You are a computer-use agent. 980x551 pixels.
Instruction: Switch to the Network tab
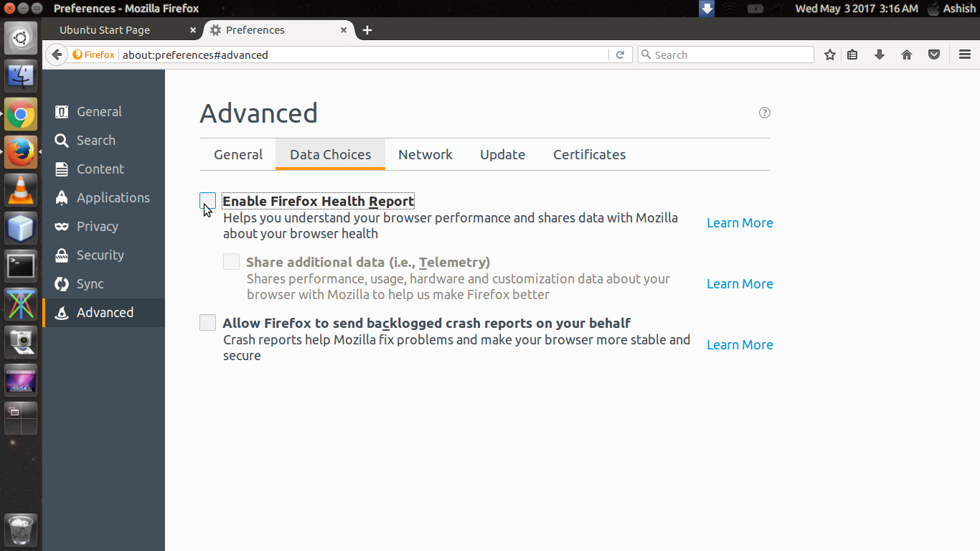tap(425, 154)
